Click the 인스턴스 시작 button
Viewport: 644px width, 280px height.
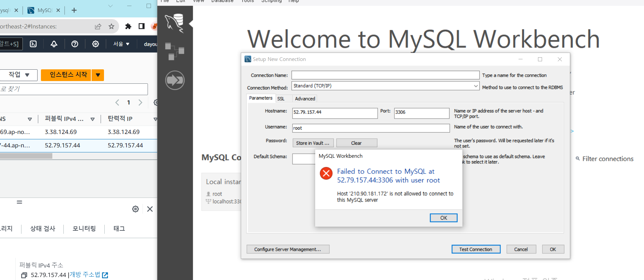pos(66,75)
